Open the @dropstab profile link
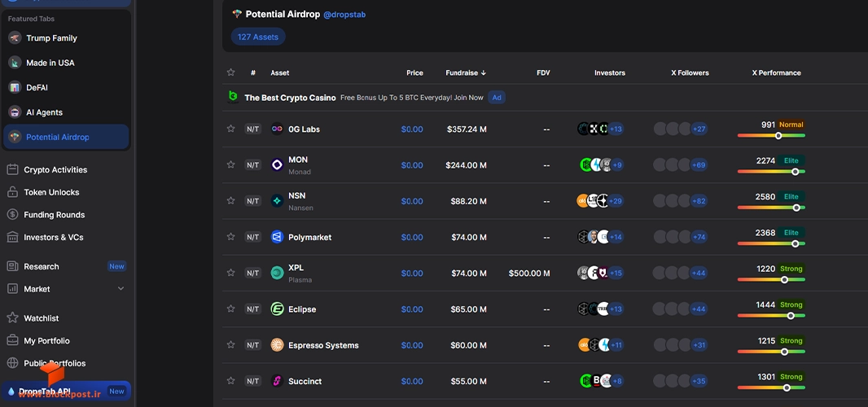This screenshot has width=868, height=407. pos(344,15)
